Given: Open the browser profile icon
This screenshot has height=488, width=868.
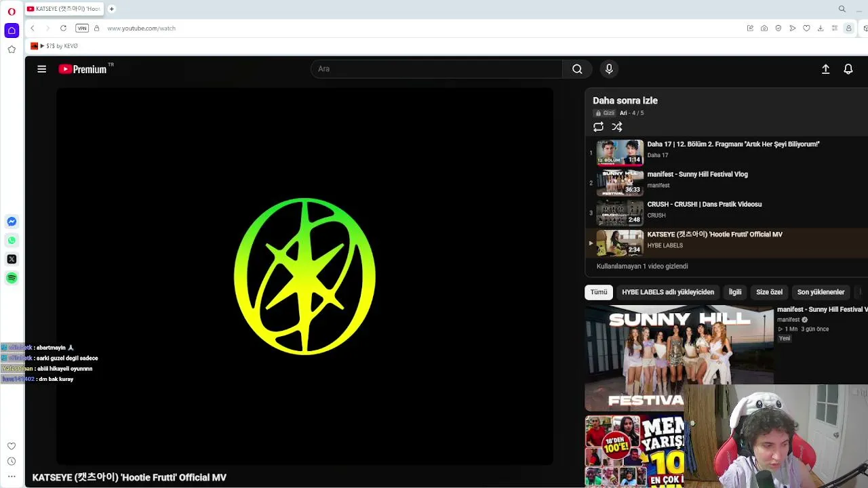Looking at the screenshot, I should 848,28.
